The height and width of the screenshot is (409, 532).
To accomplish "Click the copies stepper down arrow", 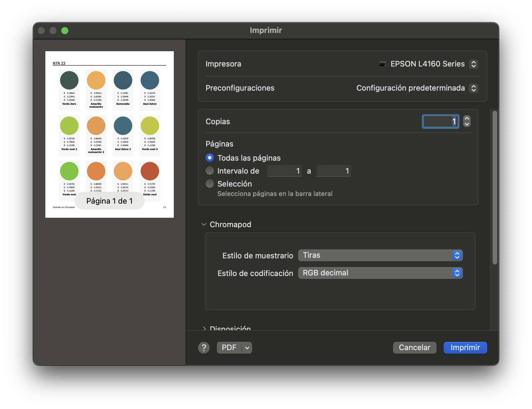I will point(467,124).
